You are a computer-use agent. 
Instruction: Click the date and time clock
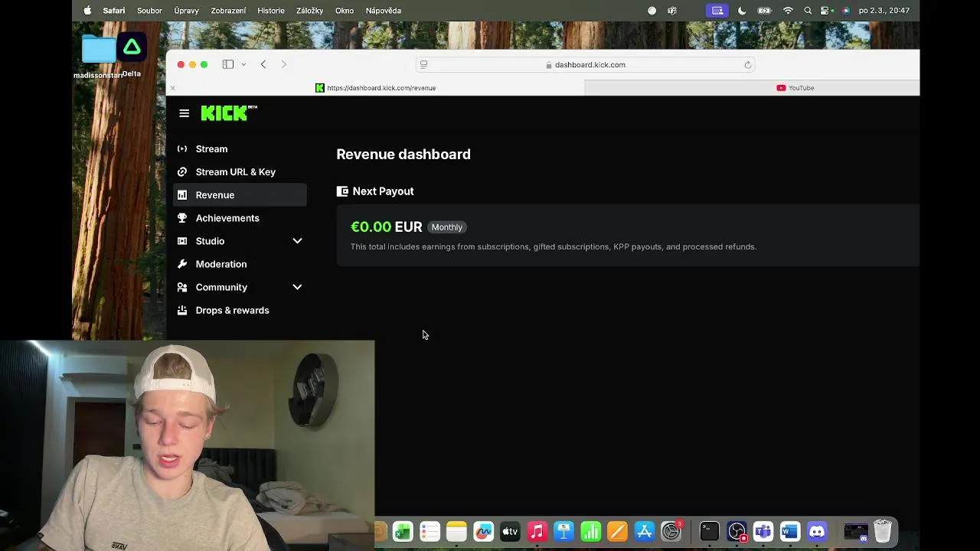coord(884,11)
